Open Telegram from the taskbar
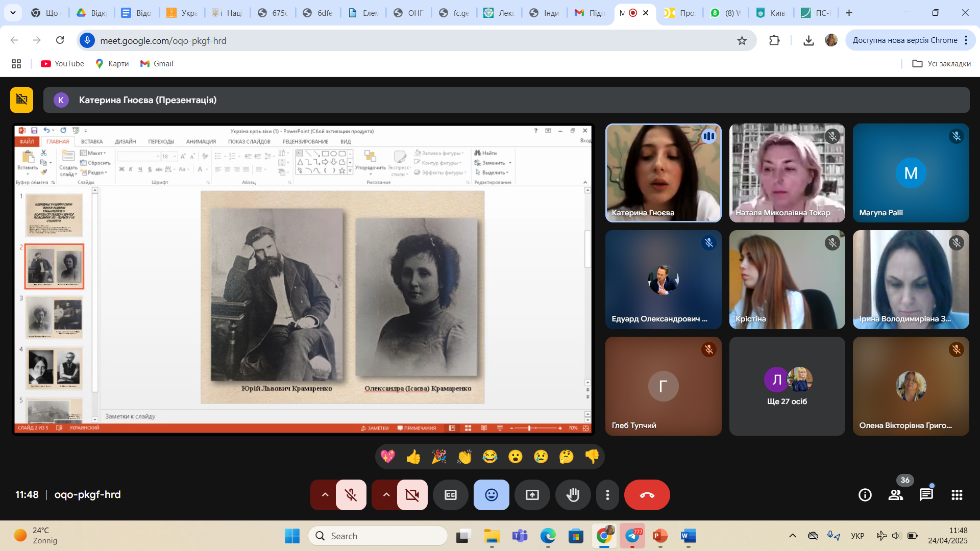 point(632,536)
